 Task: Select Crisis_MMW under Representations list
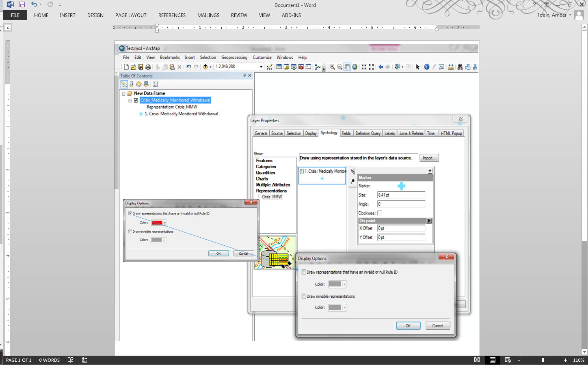pos(272,197)
